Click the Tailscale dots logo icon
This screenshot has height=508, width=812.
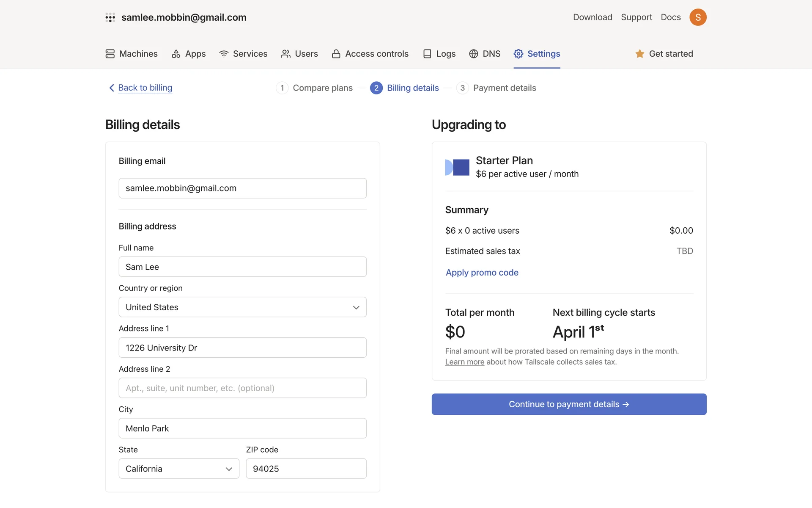[x=110, y=17]
